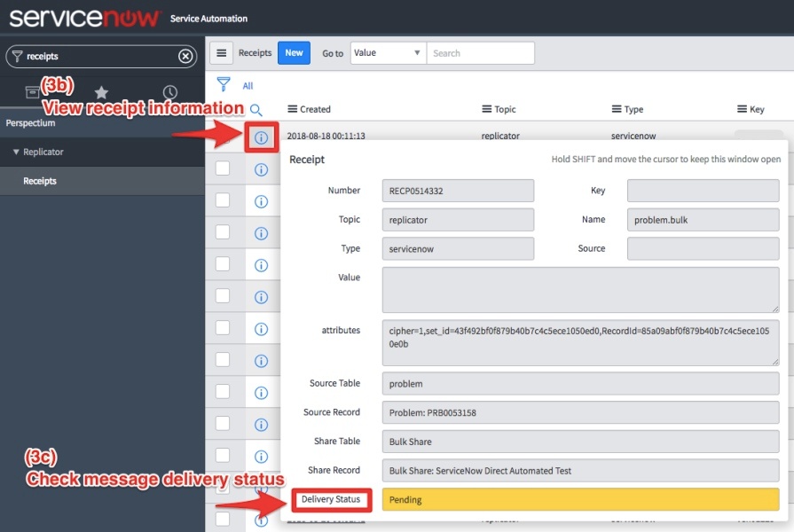Toggle column search magnifier icon
This screenshot has width=794, height=532.
click(256, 109)
